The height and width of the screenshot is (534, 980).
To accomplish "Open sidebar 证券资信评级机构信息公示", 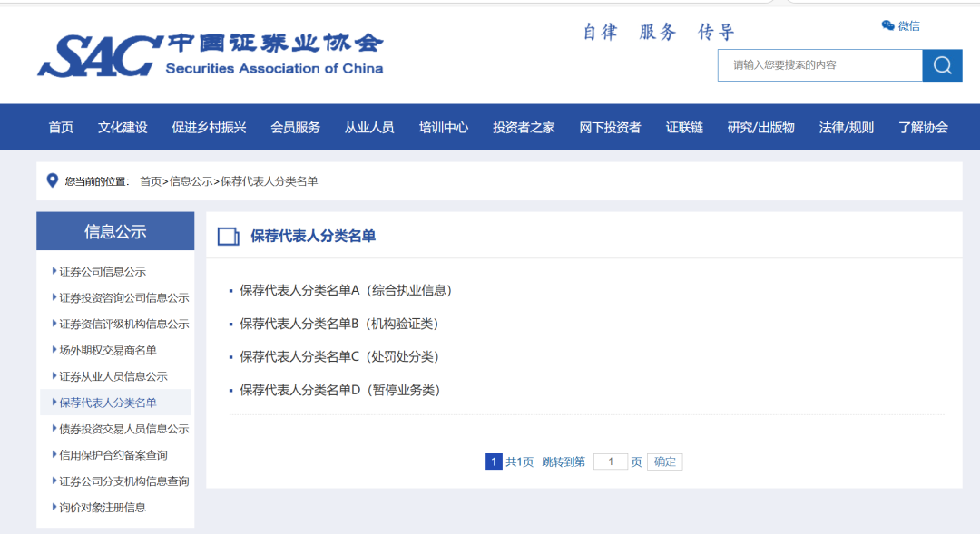I will [x=123, y=325].
